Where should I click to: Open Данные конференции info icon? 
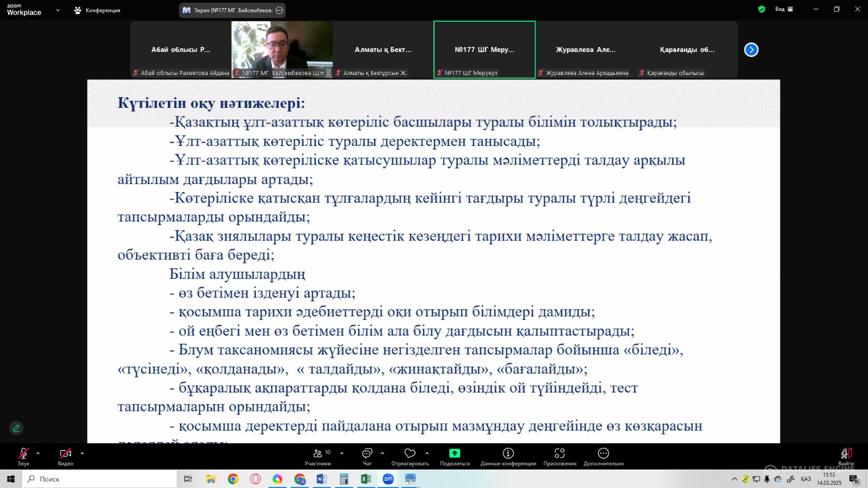pyautogui.click(x=508, y=453)
